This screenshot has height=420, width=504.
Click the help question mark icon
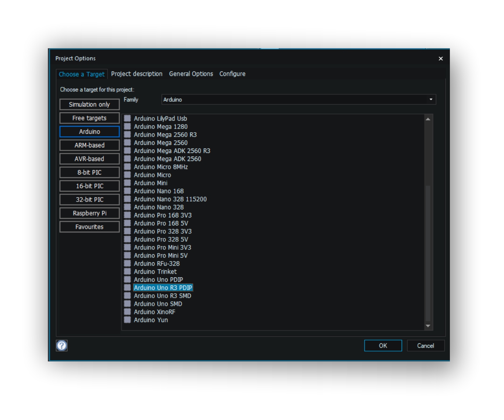point(61,345)
